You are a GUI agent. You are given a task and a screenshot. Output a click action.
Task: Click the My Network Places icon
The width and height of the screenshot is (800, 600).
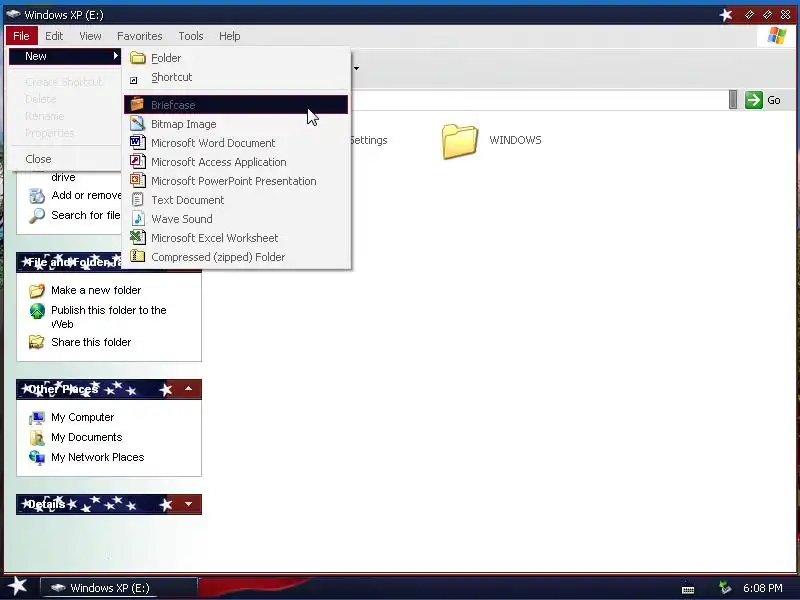pos(37,458)
